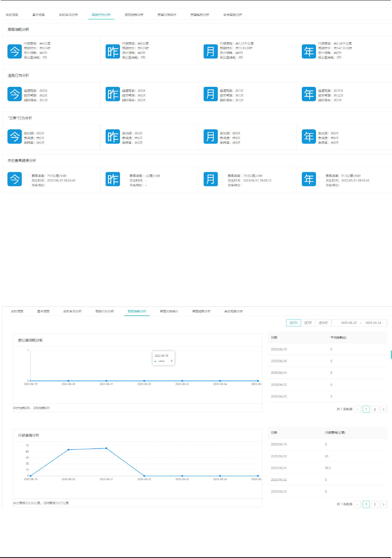Go to previous page of 行驶里程 table

point(357,504)
